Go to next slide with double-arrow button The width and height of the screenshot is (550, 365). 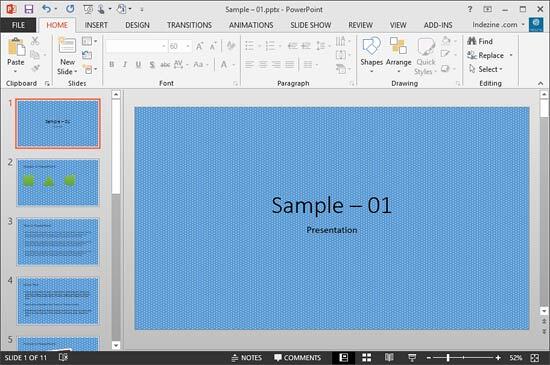pyautogui.click(x=544, y=331)
